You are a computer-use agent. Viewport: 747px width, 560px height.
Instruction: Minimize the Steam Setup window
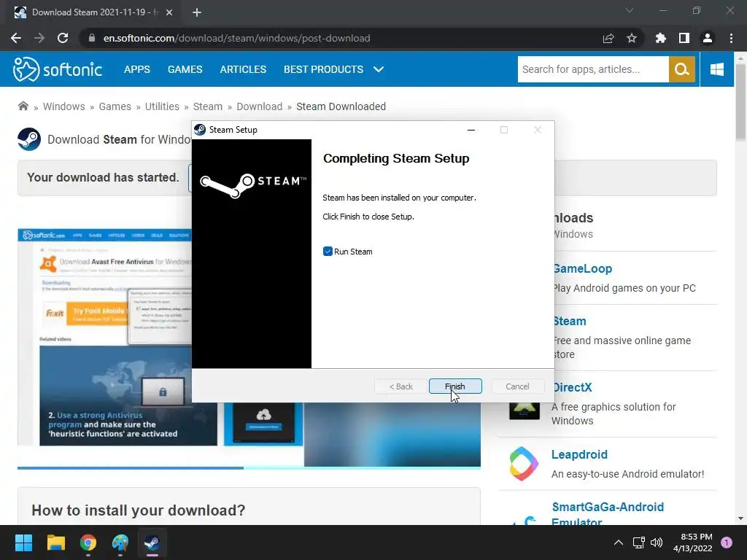pos(471,130)
